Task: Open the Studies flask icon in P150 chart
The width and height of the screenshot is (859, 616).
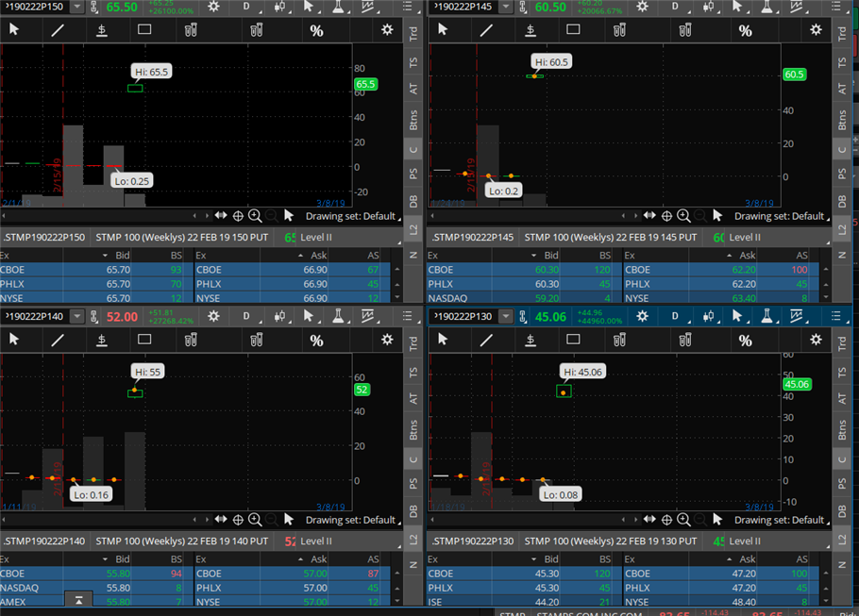Action: click(336, 7)
